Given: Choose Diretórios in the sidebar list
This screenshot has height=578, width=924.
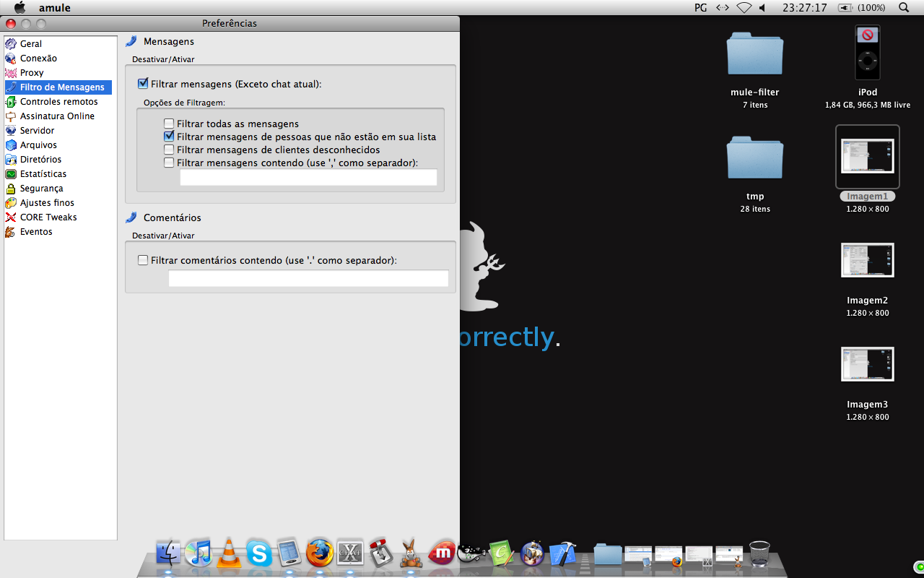Looking at the screenshot, I should pyautogui.click(x=40, y=160).
